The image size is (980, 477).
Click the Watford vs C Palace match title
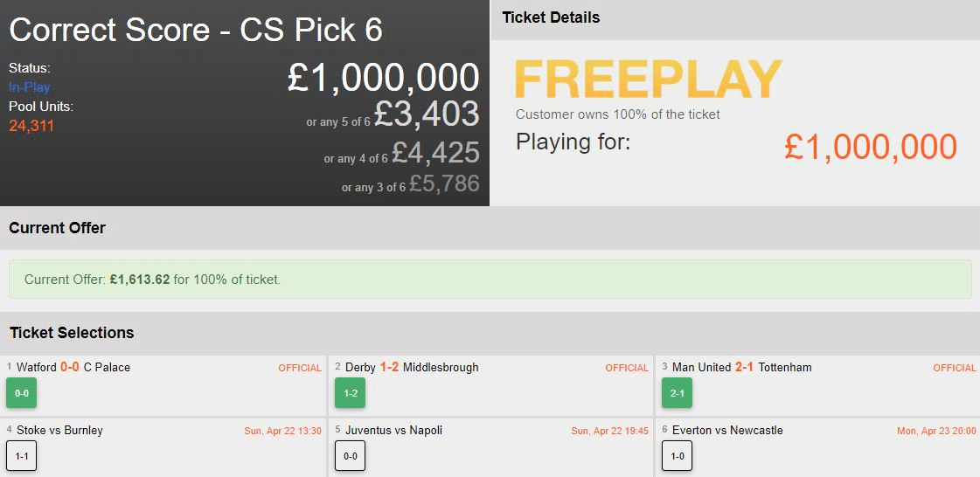[73, 368]
